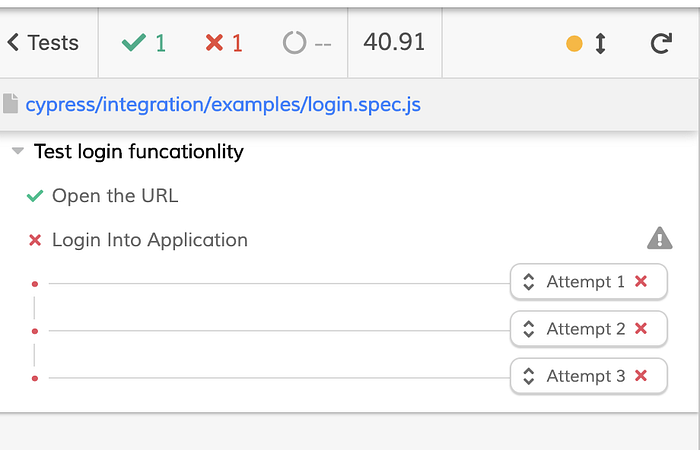This screenshot has height=450, width=700.
Task: Click the green check beside Open the URL
Action: click(x=35, y=196)
